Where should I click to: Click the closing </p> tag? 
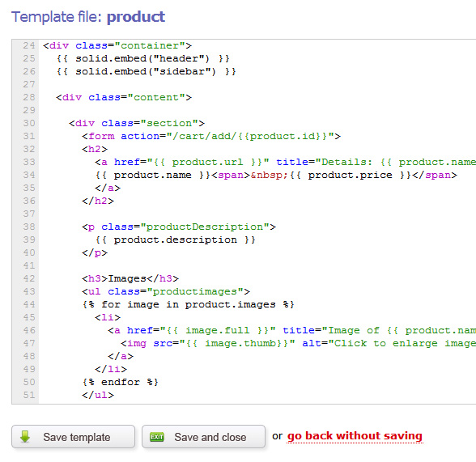coord(95,252)
